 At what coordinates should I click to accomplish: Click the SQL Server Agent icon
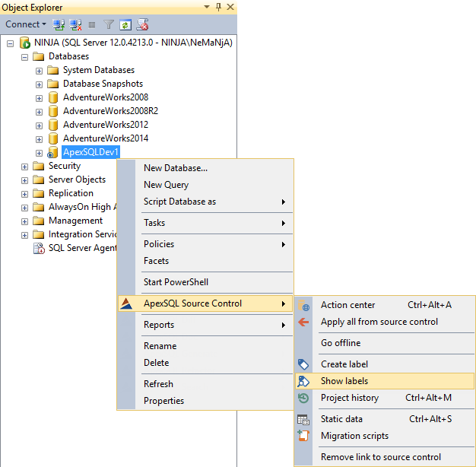(39, 249)
